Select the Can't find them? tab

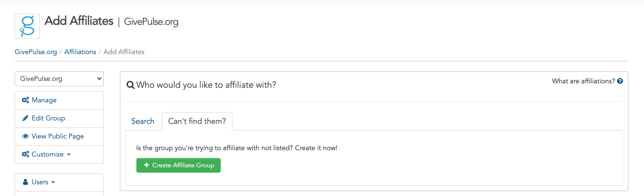(x=197, y=121)
